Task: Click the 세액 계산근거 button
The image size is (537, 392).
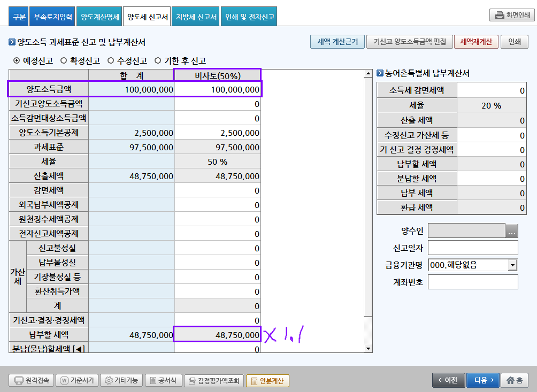Action: [337, 42]
